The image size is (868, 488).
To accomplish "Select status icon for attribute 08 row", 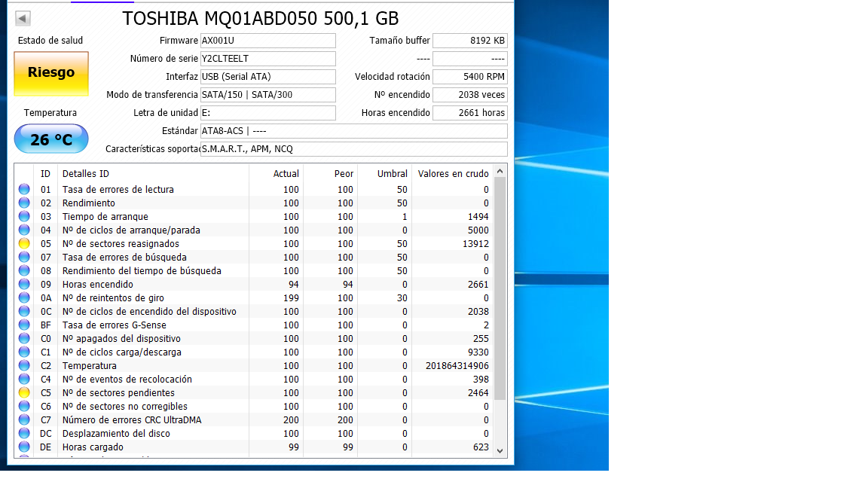I will [24, 270].
